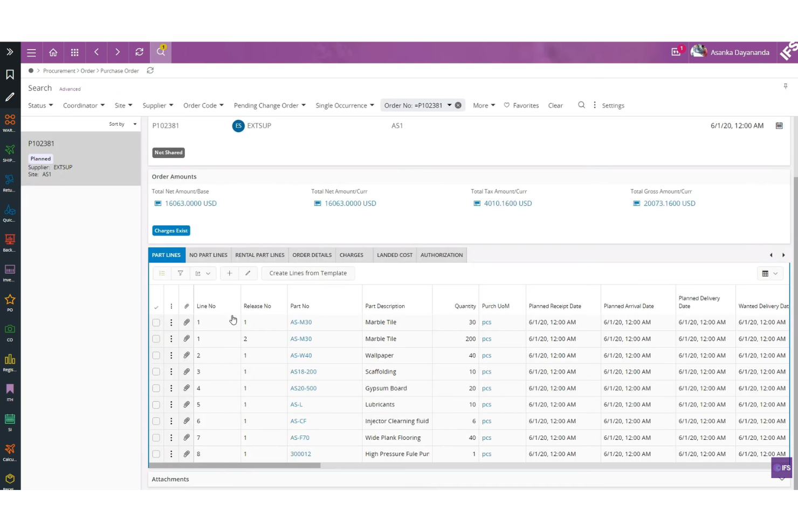Tick the select-all checkbox in table header
This screenshot has height=532, width=798.
pyautogui.click(x=156, y=307)
